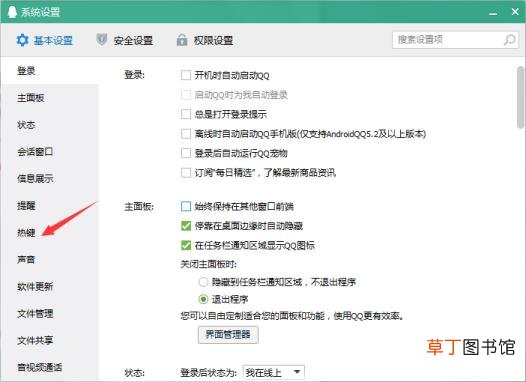Open 文件共享 in sidebar

click(x=50, y=340)
